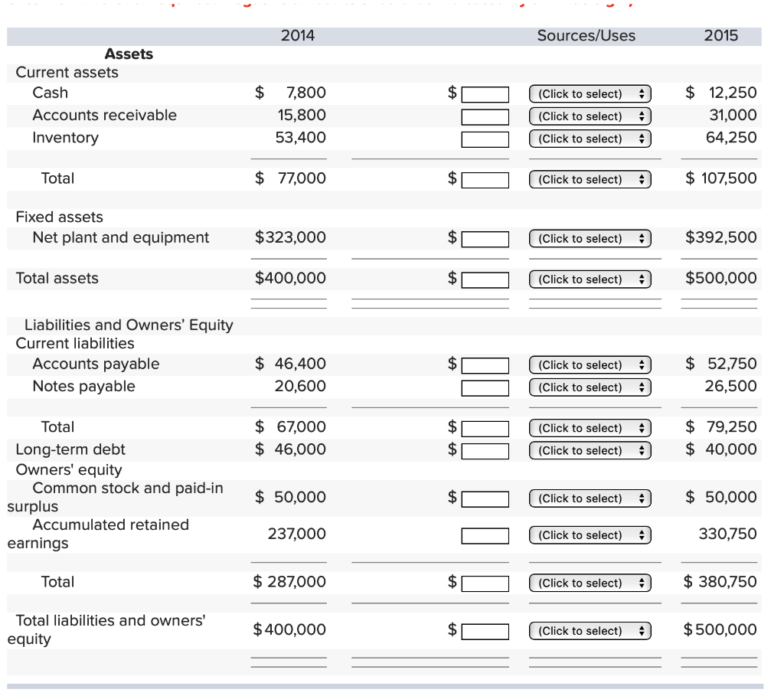Click owners' equity Total input field
The height and width of the screenshot is (696, 784).
[x=485, y=583]
